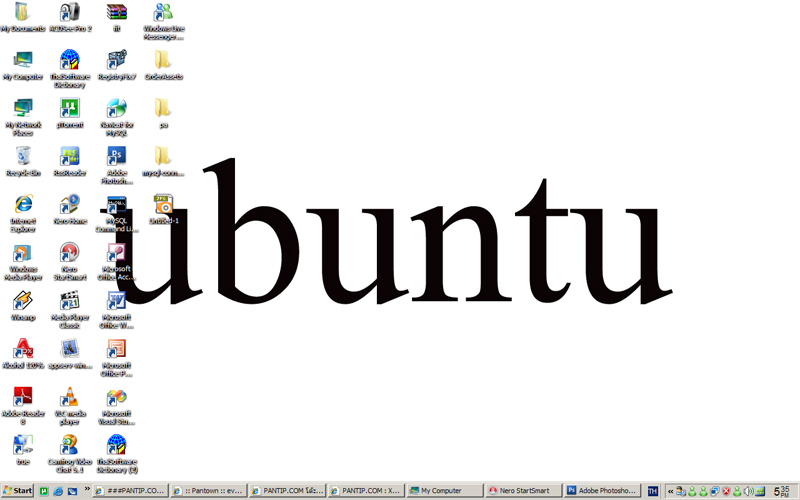Click the red antivirus tray icon
The height and width of the screenshot is (500, 800).
726,491
